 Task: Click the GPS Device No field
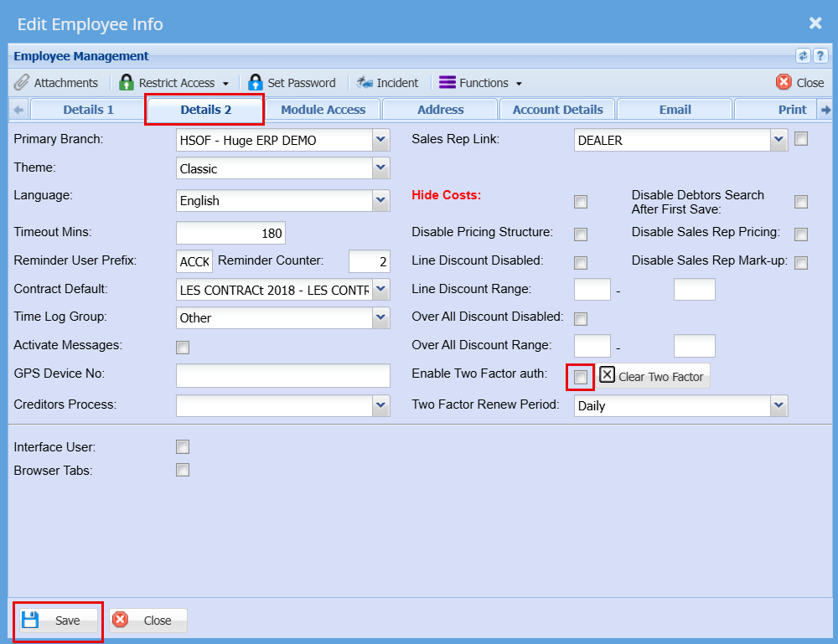click(x=283, y=376)
